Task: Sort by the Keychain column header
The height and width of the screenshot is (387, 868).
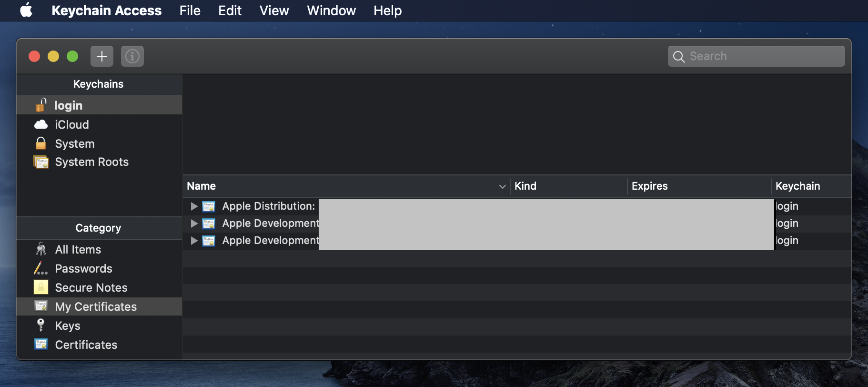Action: pyautogui.click(x=811, y=186)
